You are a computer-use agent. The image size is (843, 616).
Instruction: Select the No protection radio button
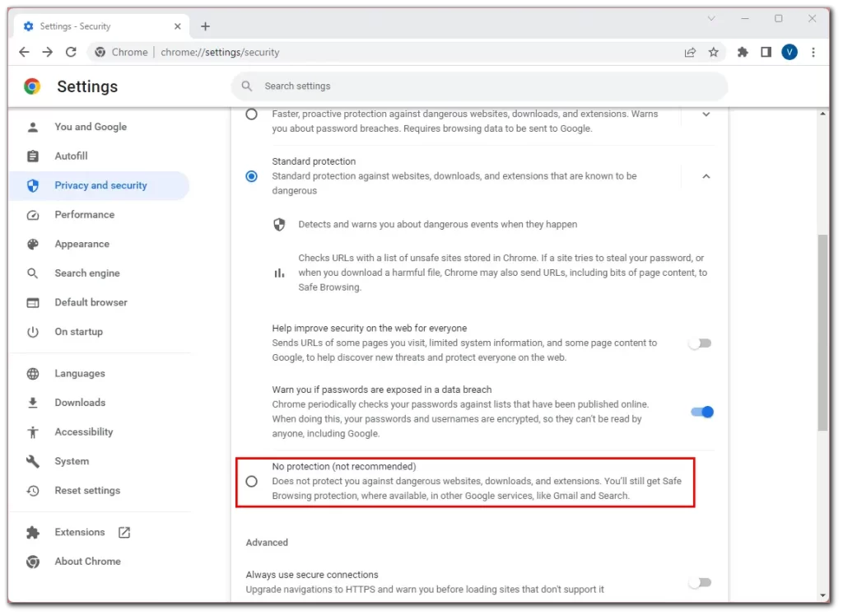251,482
